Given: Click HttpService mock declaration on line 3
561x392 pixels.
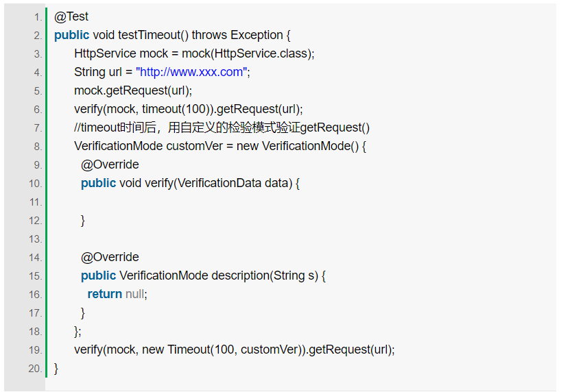Looking at the screenshot, I should coord(121,53).
